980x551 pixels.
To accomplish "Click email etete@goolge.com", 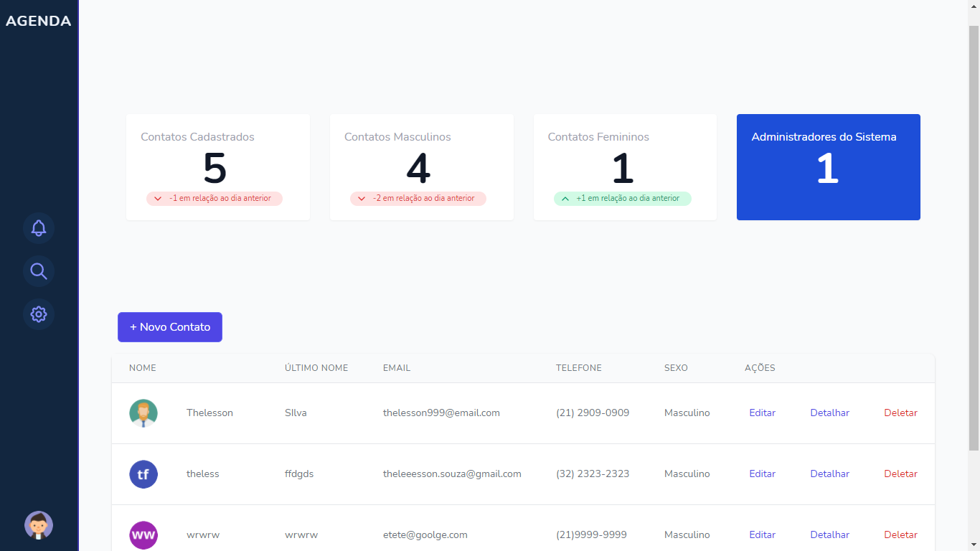I will click(x=425, y=535).
